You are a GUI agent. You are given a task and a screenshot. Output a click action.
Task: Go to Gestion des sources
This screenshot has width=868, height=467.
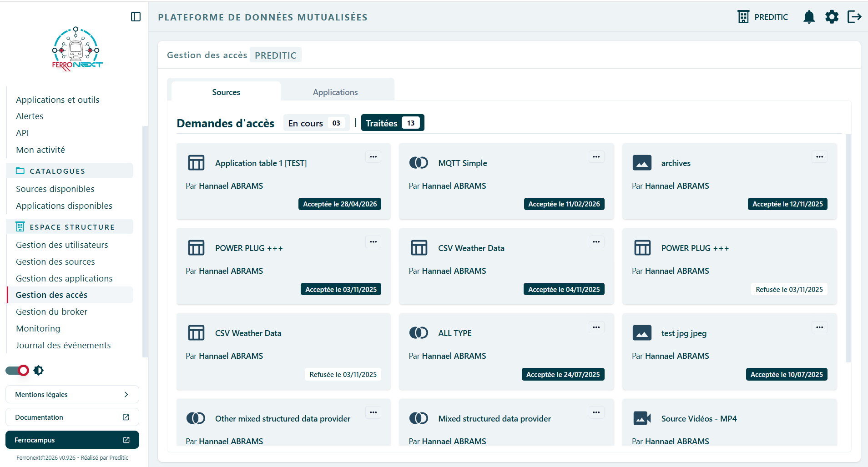tap(56, 261)
